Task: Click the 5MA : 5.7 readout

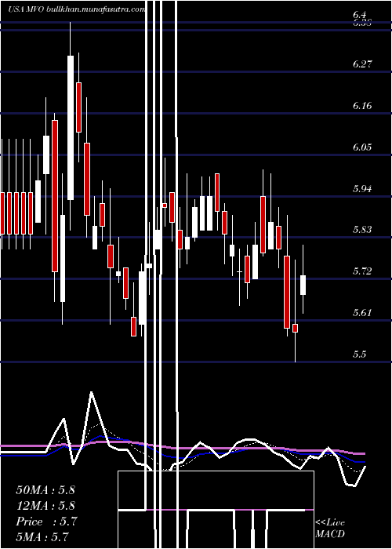Action: [x=42, y=536]
